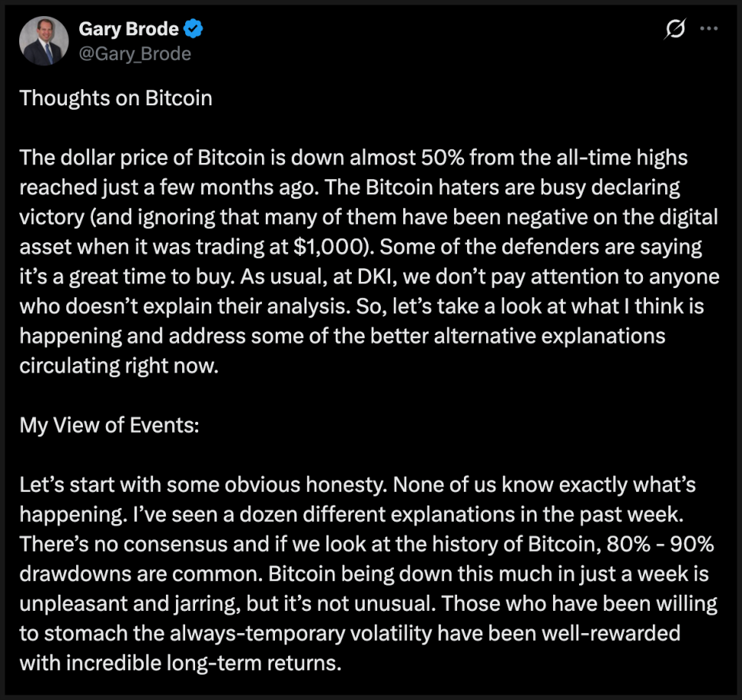This screenshot has width=742, height=700.
Task: Click the "My View of Events:" heading
Action: pos(109,425)
